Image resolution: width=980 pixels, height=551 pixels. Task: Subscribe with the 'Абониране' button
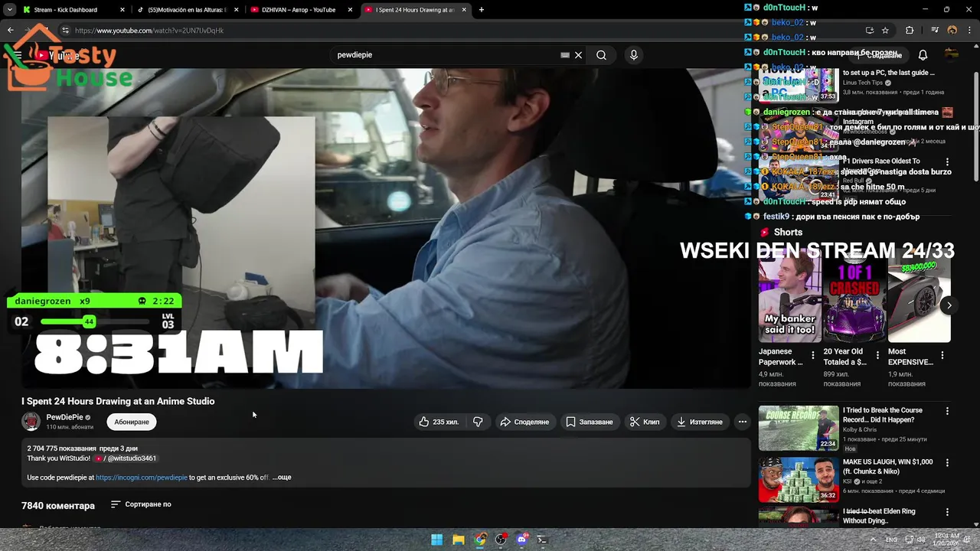click(x=132, y=422)
